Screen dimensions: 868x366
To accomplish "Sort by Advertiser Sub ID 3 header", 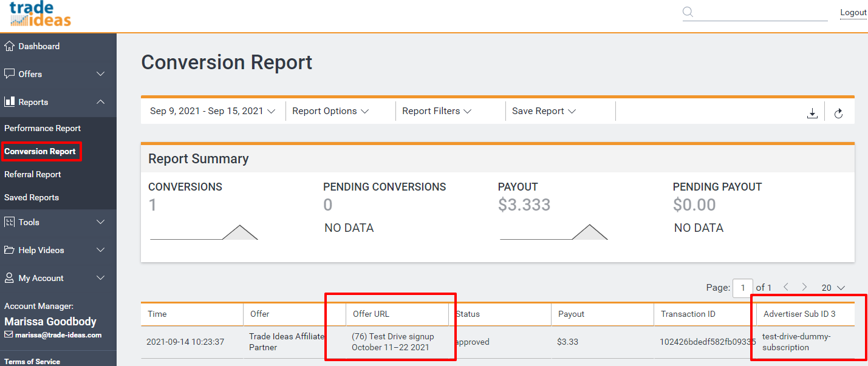I will 805,314.
